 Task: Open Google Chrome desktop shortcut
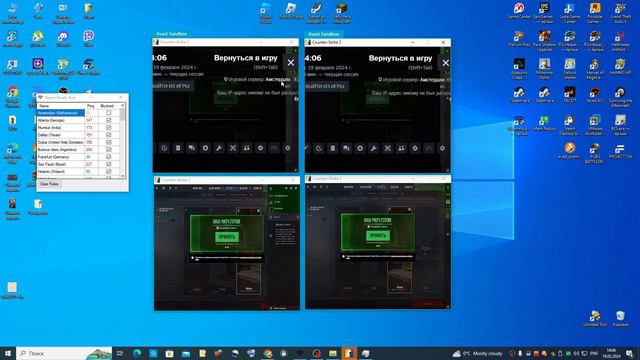click(x=13, y=97)
